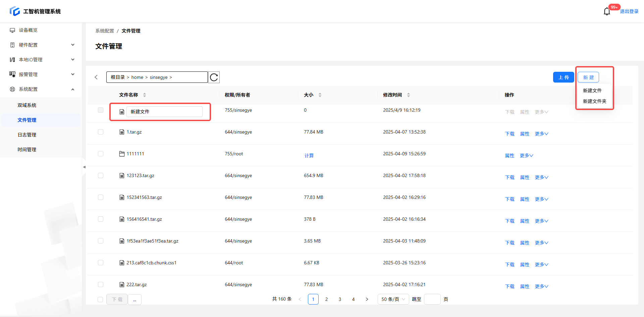Click the blue 上传 button
Viewport: 644px width, 317px height.
coord(563,77)
